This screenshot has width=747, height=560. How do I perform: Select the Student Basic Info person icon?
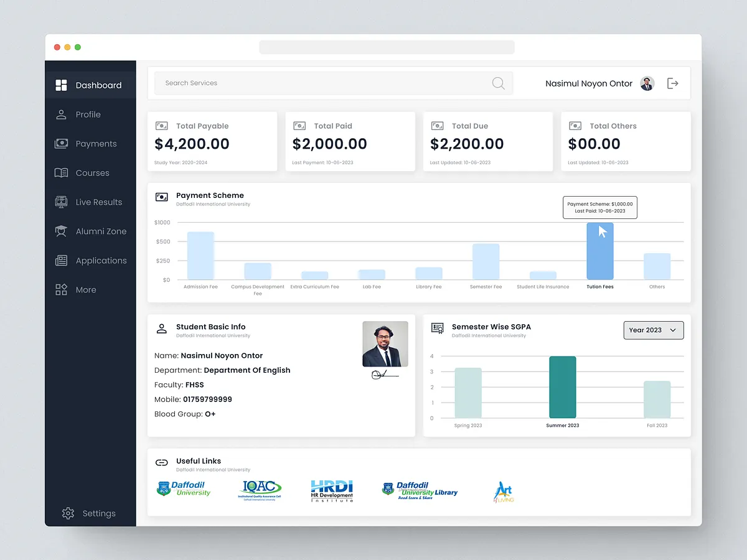161,329
